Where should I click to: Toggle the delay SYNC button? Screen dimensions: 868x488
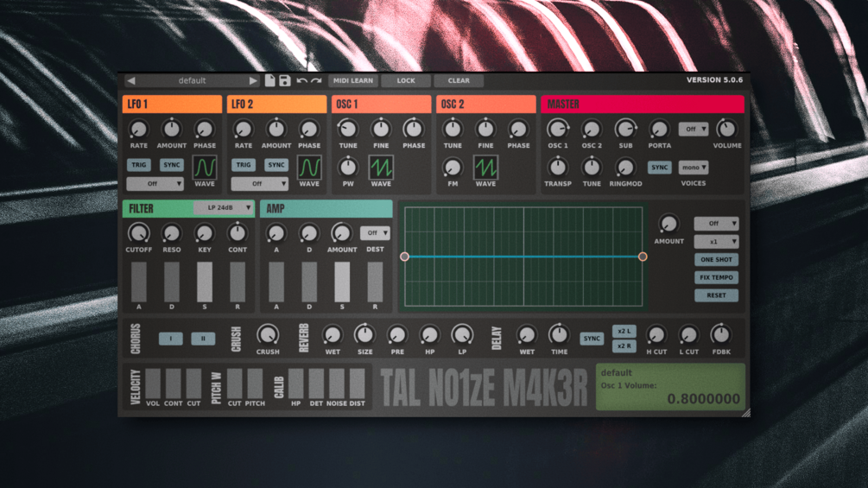click(592, 338)
